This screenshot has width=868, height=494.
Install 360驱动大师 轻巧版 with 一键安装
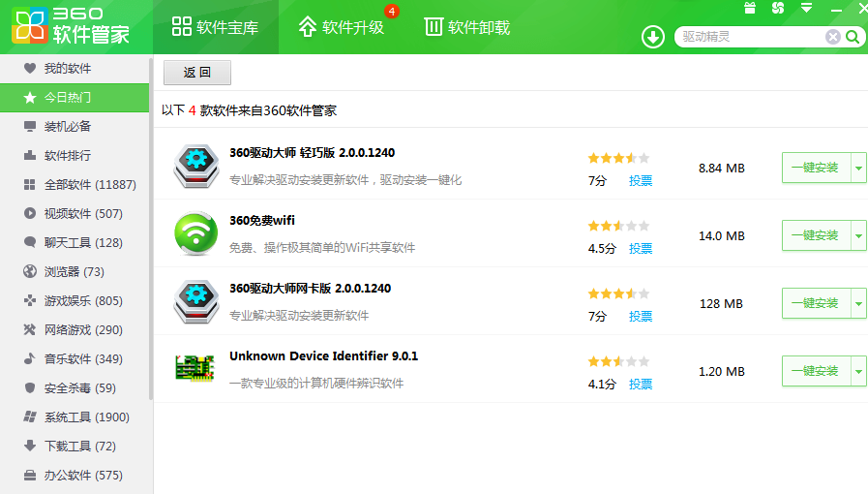point(816,168)
